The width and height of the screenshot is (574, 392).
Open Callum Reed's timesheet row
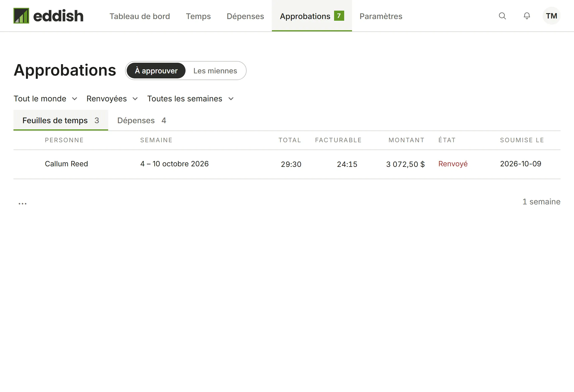(287, 164)
